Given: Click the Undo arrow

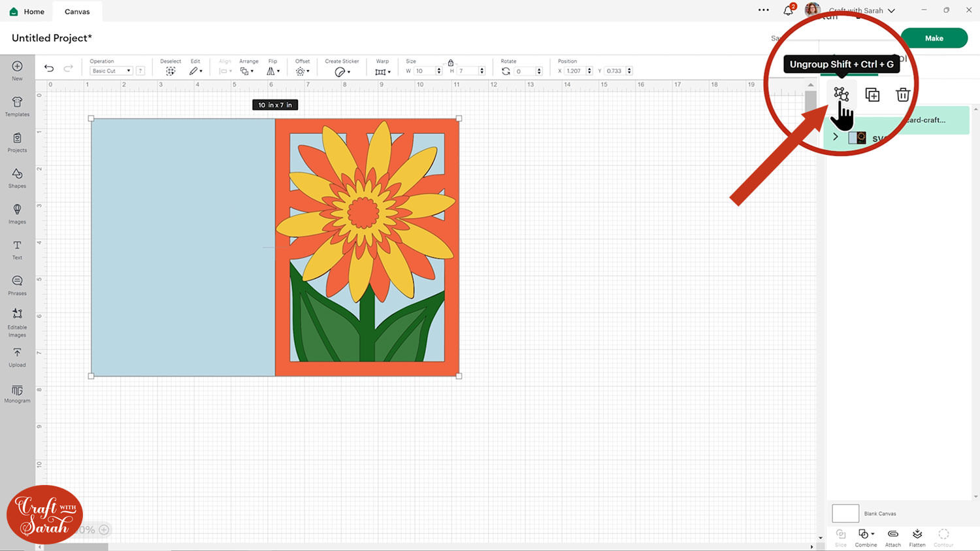Looking at the screenshot, I should click(x=49, y=69).
